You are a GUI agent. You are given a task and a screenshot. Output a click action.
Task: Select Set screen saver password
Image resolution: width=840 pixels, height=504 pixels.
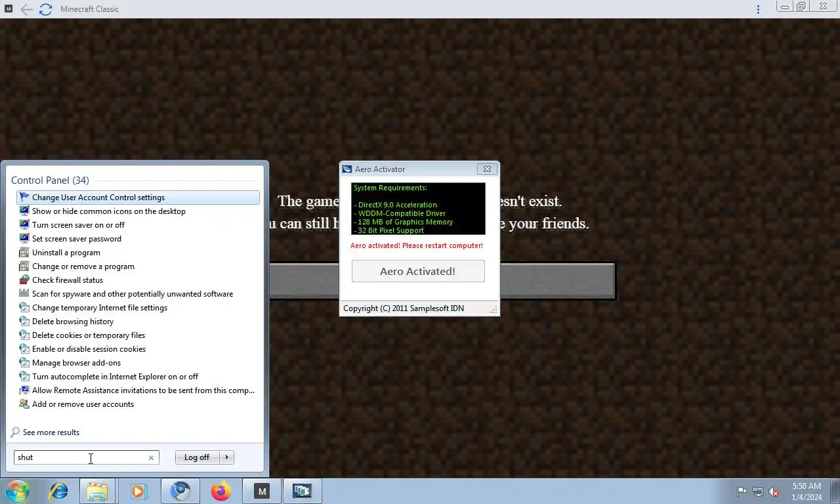coord(138,239)
